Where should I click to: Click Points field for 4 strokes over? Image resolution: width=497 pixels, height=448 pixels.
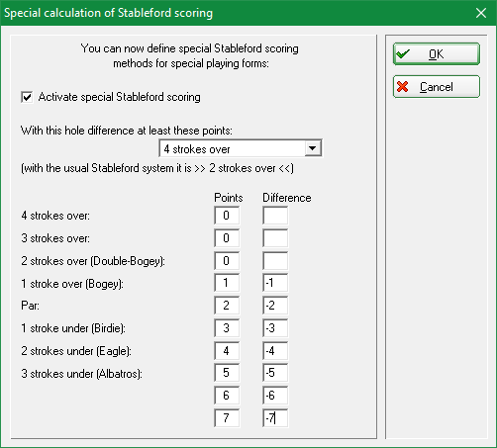click(227, 216)
